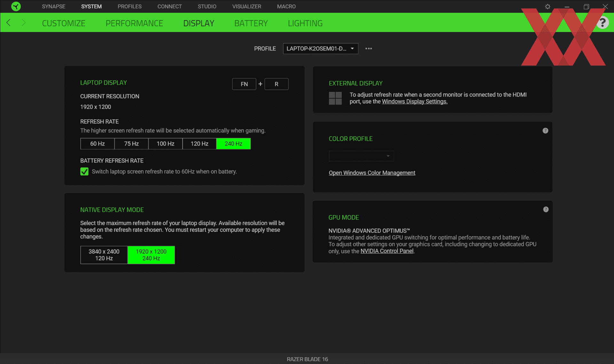Image resolution: width=614 pixels, height=364 pixels.
Task: Select 60 Hz refresh rate option
Action: [98, 143]
